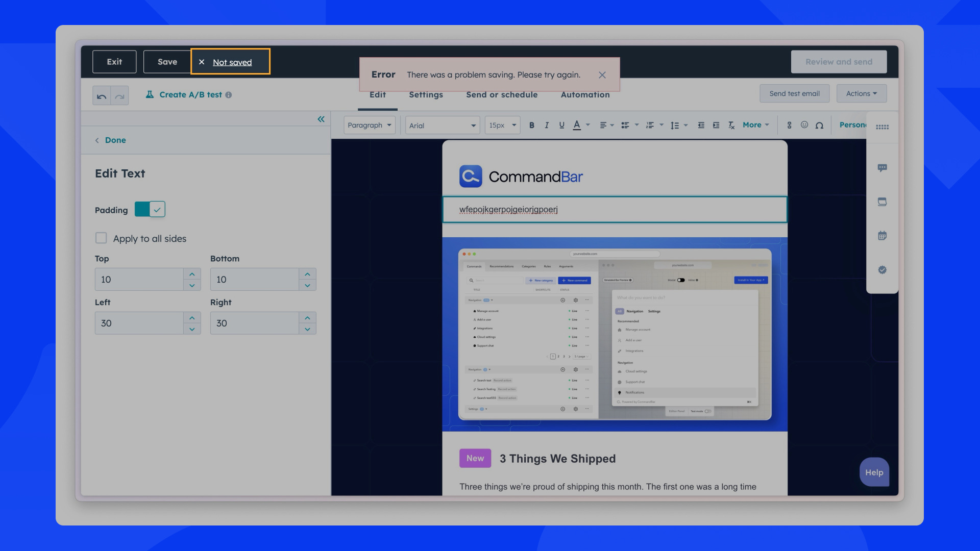Click the Not saved link
The height and width of the screenshot is (551, 980).
[x=232, y=62]
